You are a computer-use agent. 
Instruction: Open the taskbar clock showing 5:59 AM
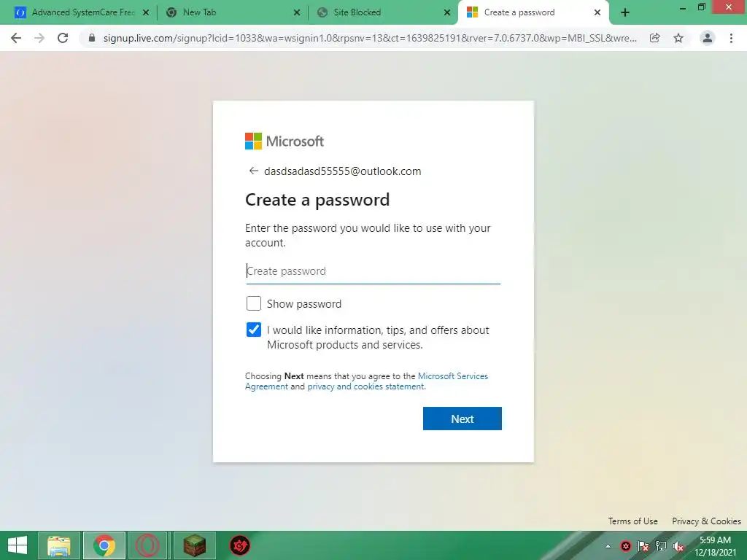[x=715, y=546]
